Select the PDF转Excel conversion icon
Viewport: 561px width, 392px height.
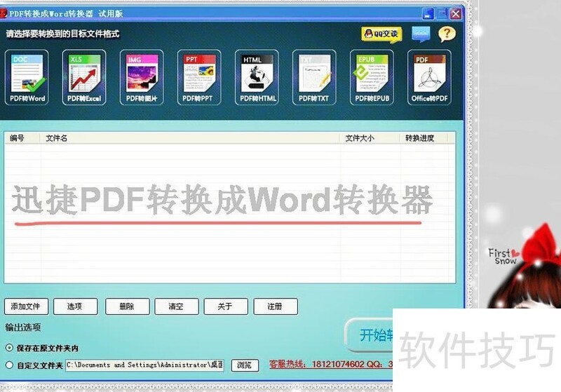pyautogui.click(x=84, y=77)
